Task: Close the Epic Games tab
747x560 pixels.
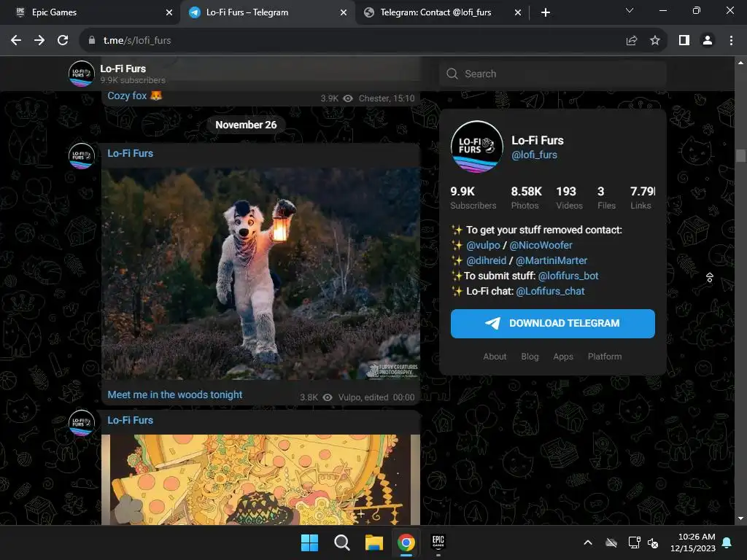Action: pyautogui.click(x=169, y=12)
